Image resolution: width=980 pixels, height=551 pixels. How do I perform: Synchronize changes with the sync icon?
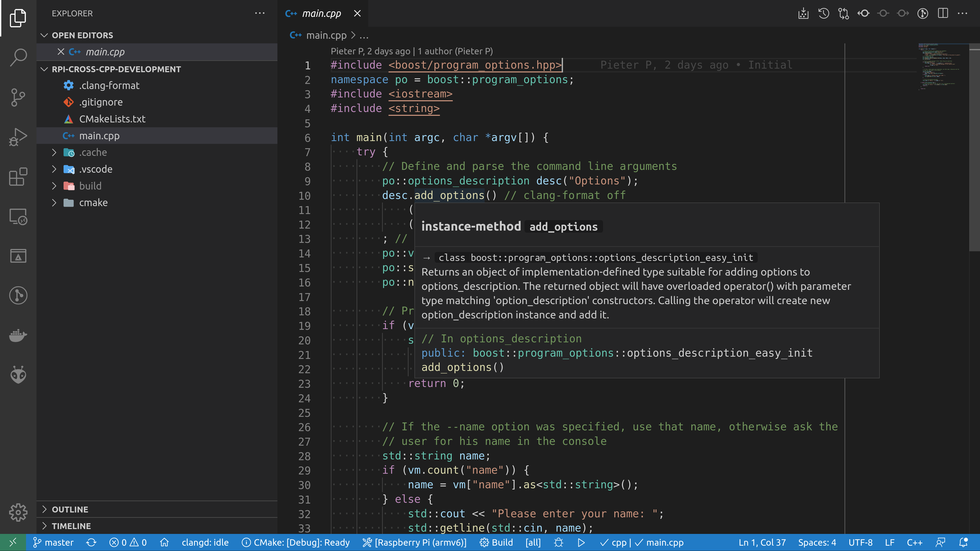91,543
